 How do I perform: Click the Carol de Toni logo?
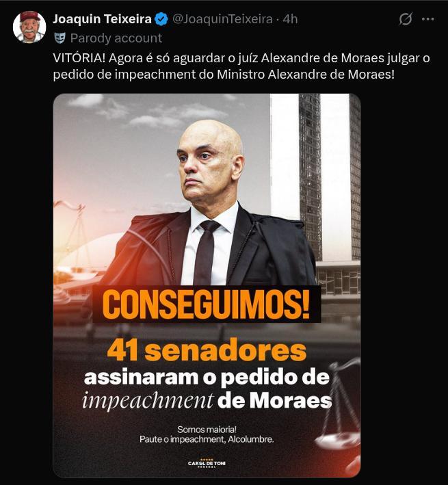point(207,463)
